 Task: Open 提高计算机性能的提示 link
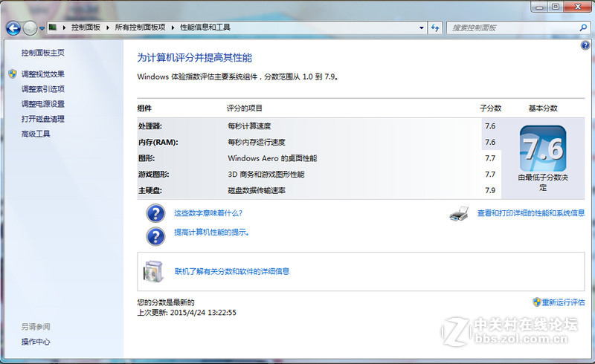pyautogui.click(x=211, y=232)
